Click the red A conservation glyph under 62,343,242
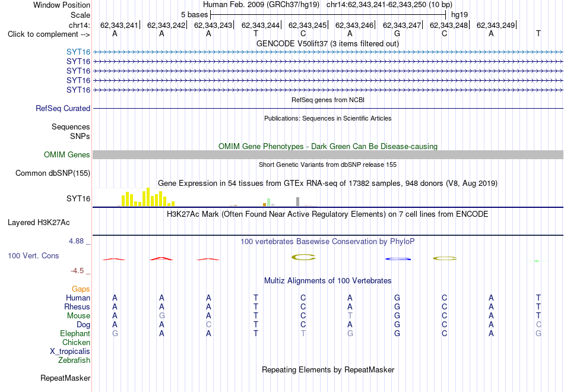The height and width of the screenshot is (392, 564). coord(161,258)
